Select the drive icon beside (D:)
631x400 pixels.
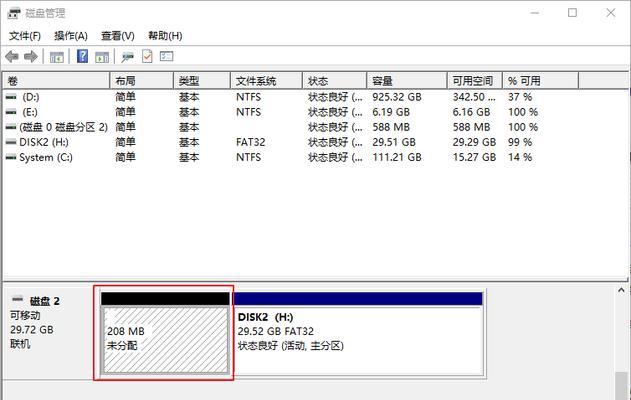click(11, 97)
